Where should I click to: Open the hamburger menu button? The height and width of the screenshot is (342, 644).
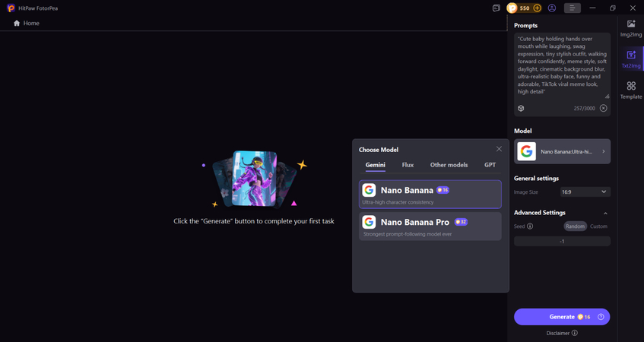[x=572, y=8]
